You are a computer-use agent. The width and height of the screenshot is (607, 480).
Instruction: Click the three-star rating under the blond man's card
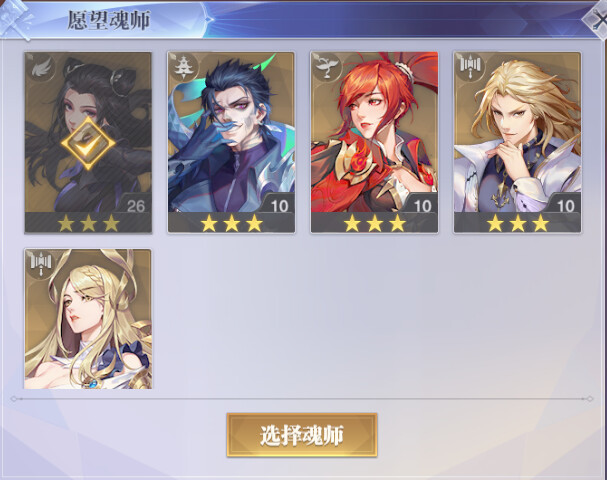(x=518, y=223)
